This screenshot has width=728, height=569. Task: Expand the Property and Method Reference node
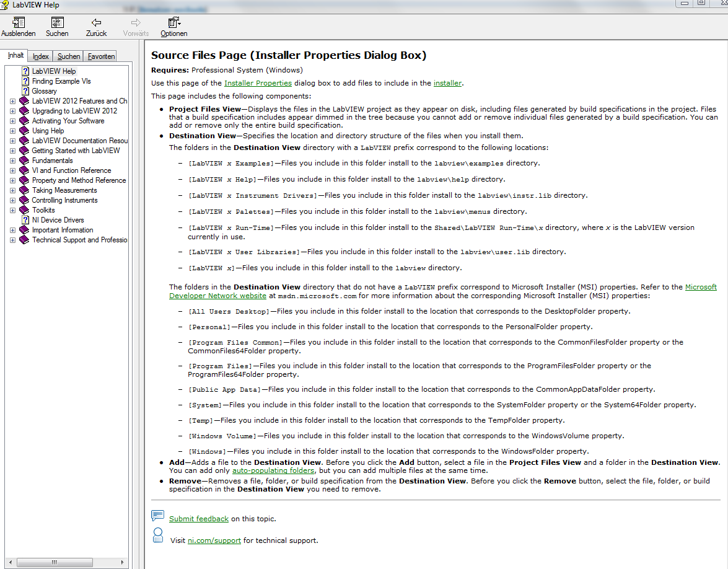(12, 180)
